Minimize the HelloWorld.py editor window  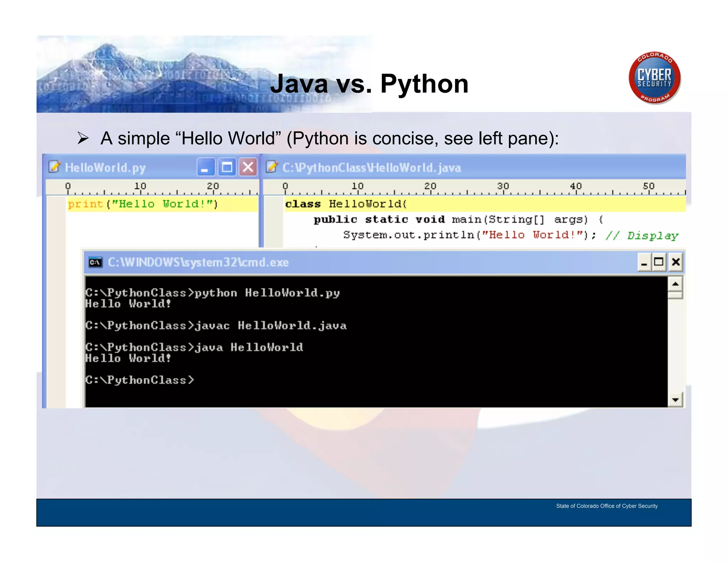click(206, 167)
